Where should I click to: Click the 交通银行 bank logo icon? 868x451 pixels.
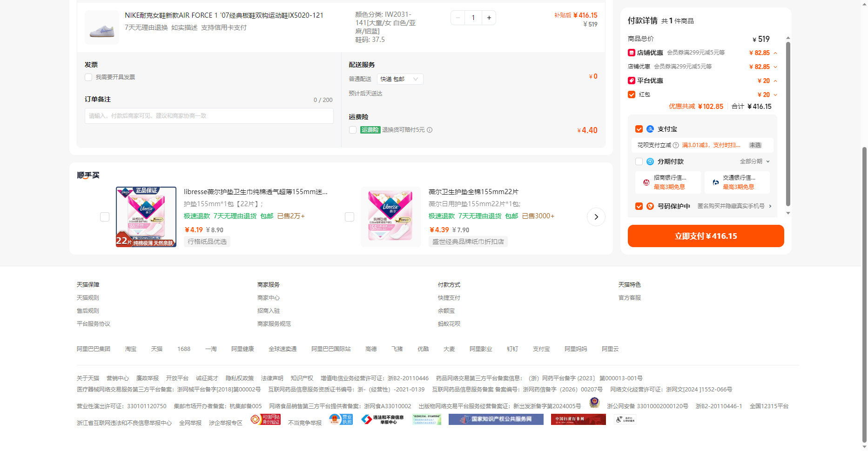[x=715, y=182]
